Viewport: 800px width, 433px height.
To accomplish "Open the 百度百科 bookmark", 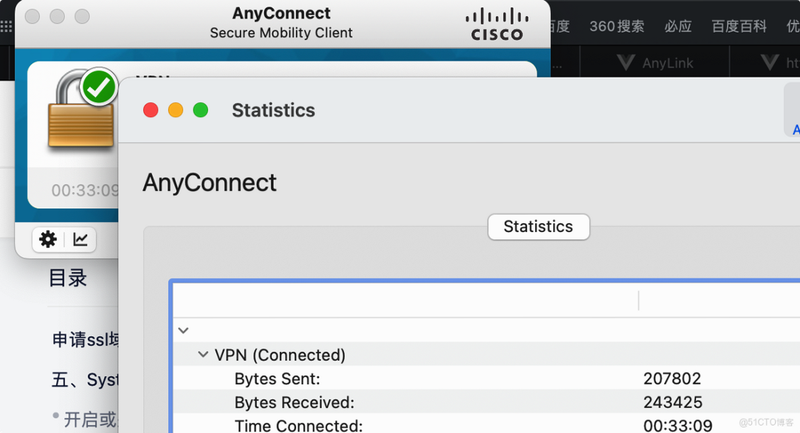I will tap(739, 26).
